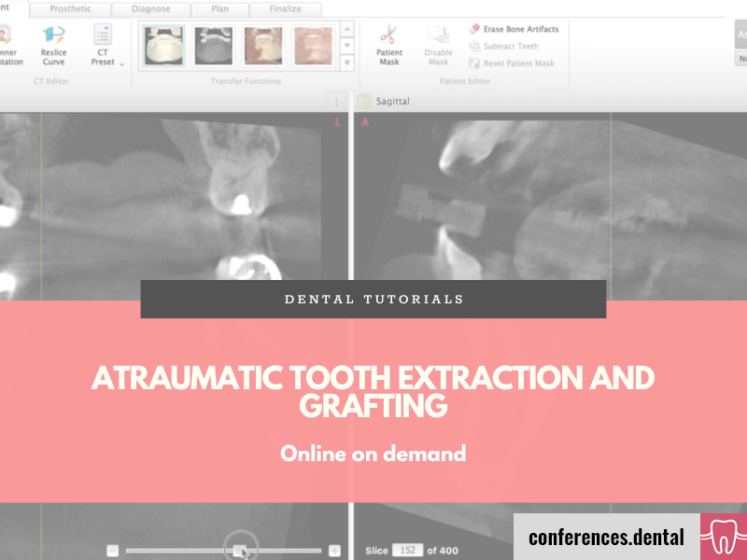Open the Finalize tab

pos(285,8)
